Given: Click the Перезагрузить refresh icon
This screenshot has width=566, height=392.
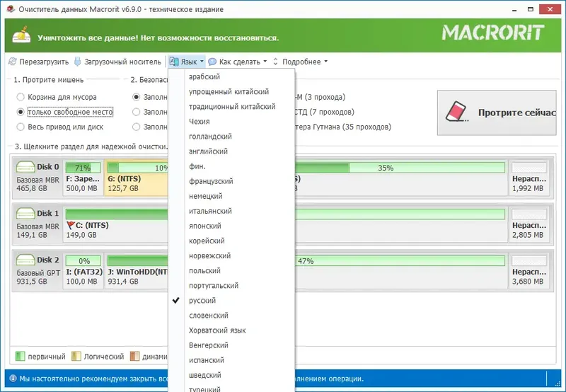Looking at the screenshot, I should pos(13,62).
